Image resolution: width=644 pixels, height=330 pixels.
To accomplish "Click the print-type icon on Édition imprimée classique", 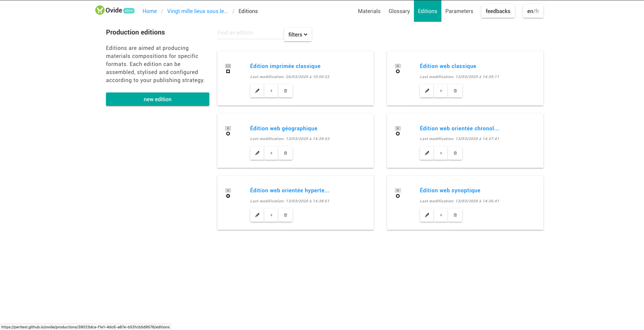I will point(228,66).
